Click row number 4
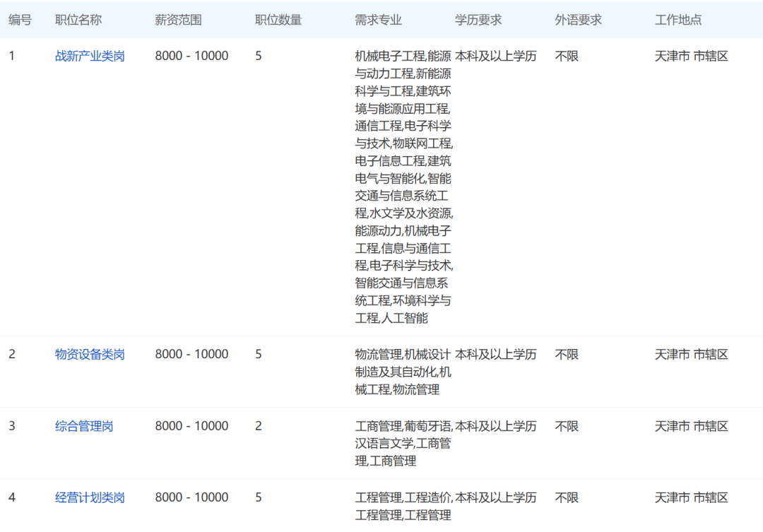Image resolution: width=763 pixels, height=532 pixels. click(x=12, y=497)
